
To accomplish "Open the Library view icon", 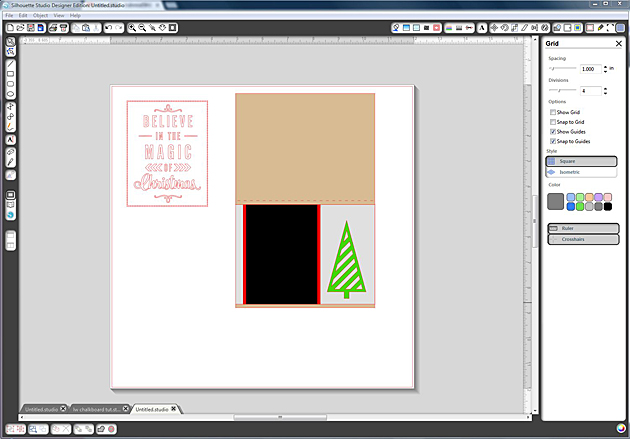I will (10, 205).
